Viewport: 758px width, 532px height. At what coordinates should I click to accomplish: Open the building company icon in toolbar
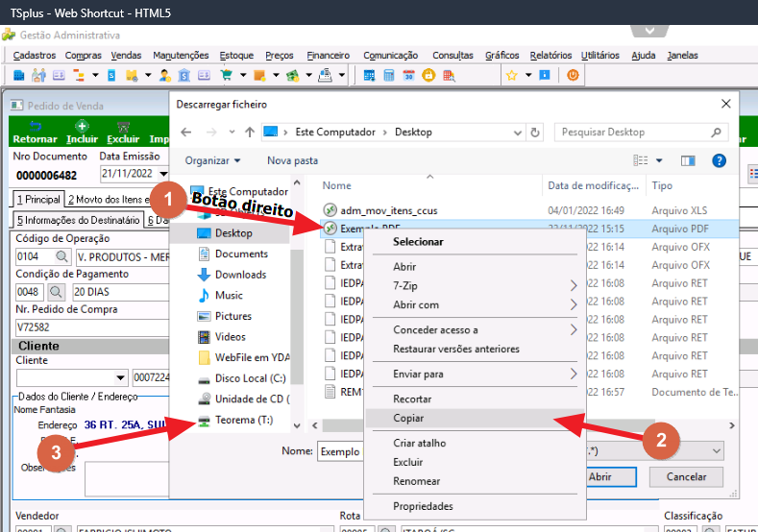(18, 75)
